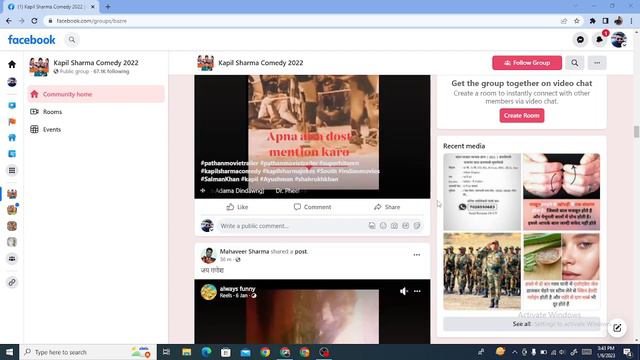Open group more options ellipsis
Image resolution: width=640 pixels, height=360 pixels.
[597, 63]
